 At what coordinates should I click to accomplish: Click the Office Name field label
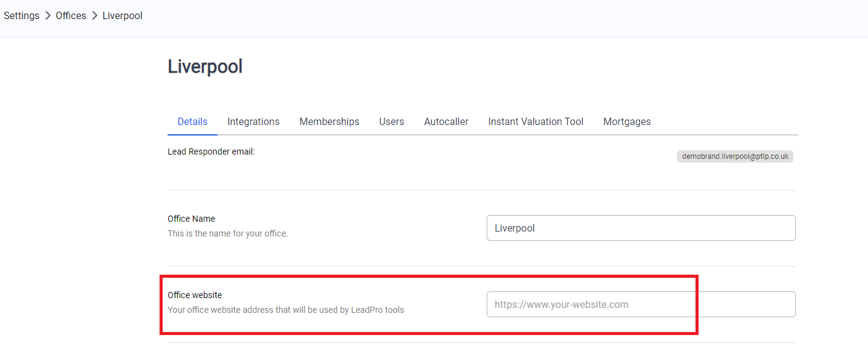click(x=192, y=219)
